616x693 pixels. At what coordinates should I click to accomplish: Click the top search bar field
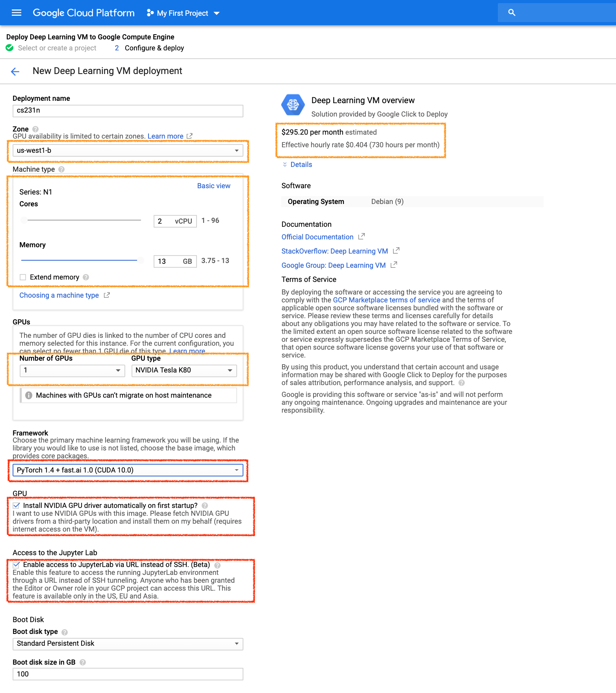(557, 13)
